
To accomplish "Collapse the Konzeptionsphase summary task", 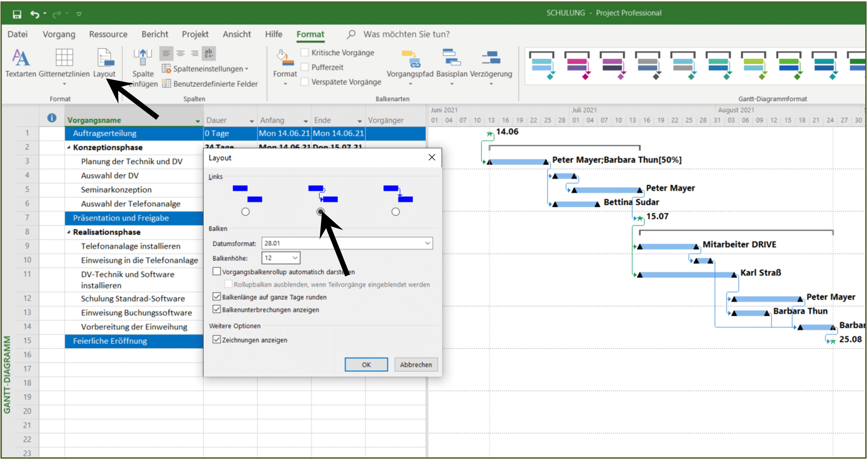I will click(x=69, y=148).
